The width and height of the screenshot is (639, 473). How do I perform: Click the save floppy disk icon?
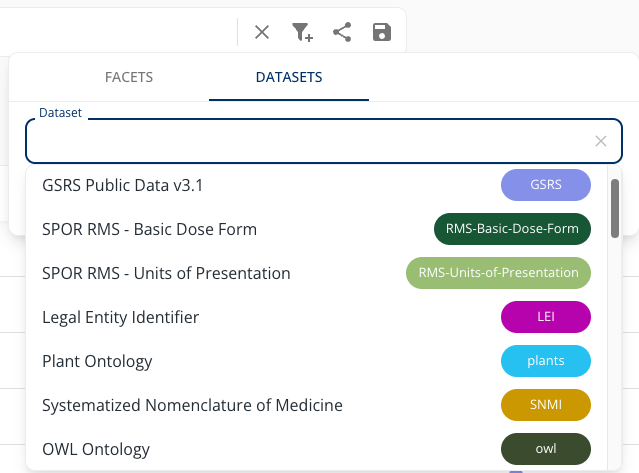click(381, 32)
